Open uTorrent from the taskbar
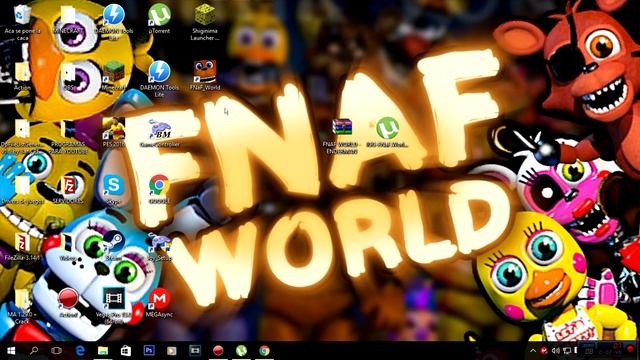 241,351
